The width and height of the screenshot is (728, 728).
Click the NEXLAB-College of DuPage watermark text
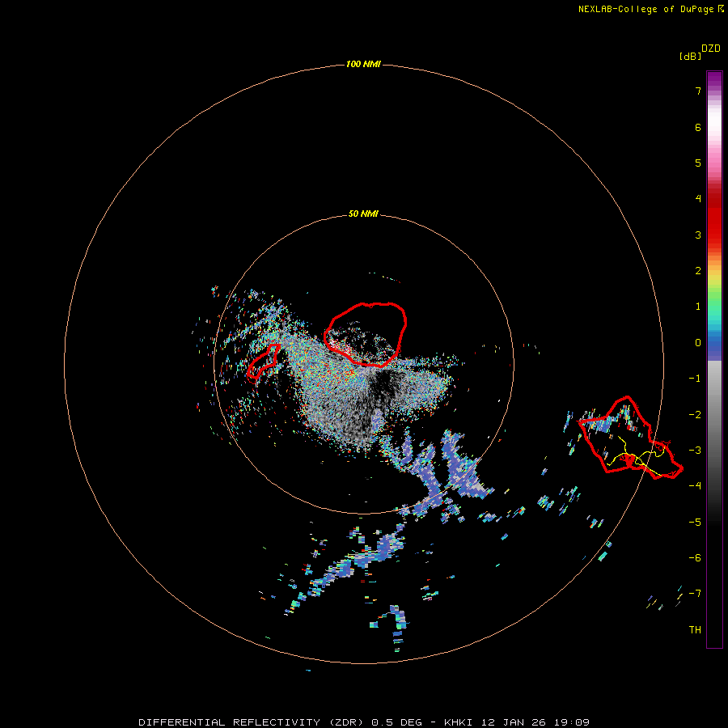coord(650,9)
